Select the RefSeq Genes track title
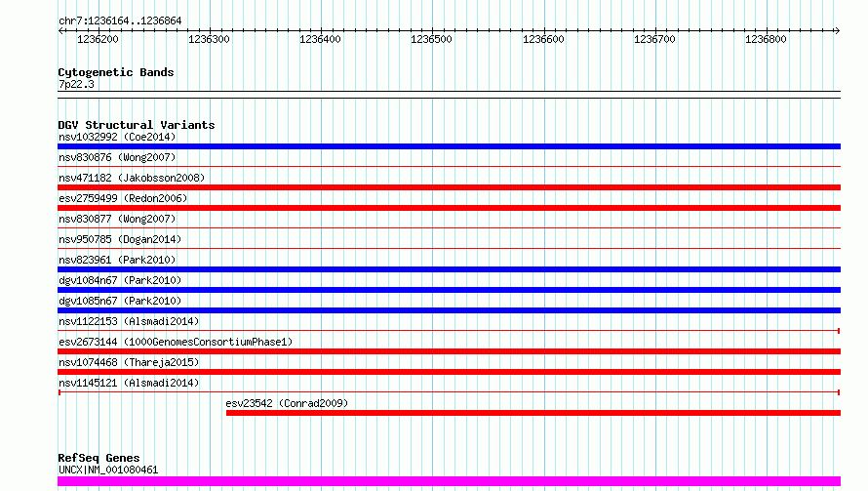This screenshot has width=868, height=491. coord(99,458)
